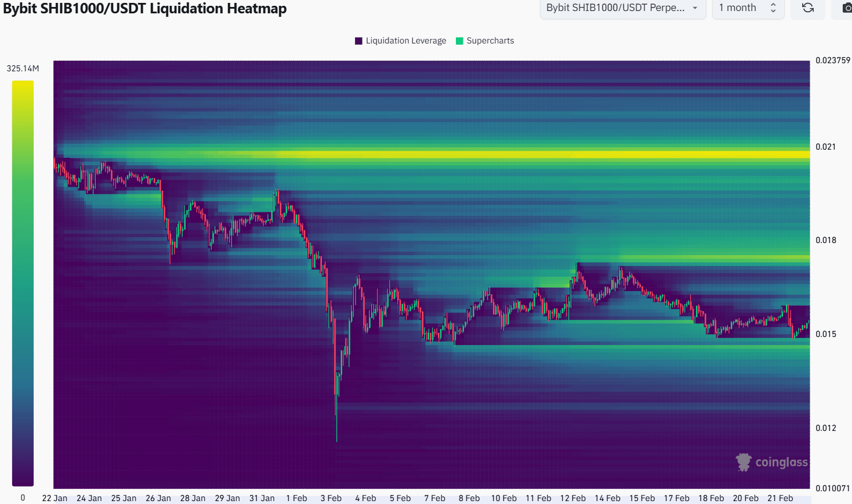
Task: Click the liquidation color scale gradient bar
Action: click(x=23, y=283)
